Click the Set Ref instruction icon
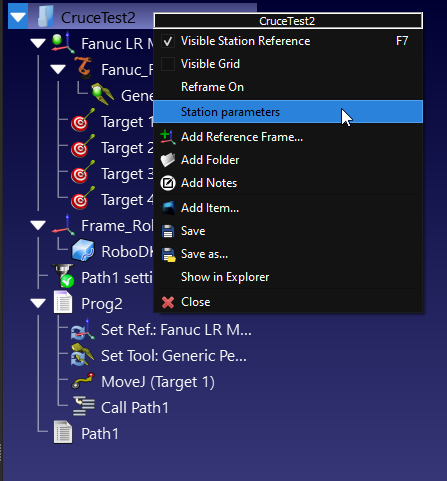 (83, 329)
